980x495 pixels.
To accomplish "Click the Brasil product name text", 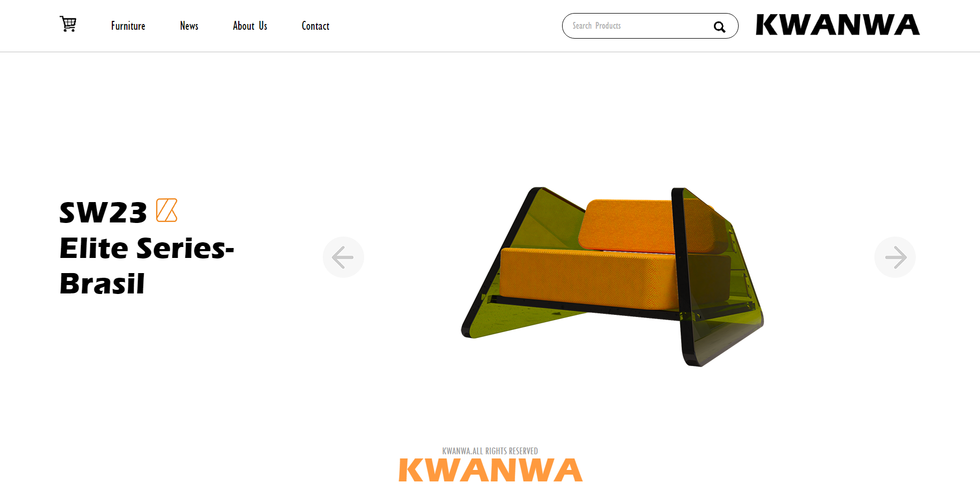I will coord(102,284).
